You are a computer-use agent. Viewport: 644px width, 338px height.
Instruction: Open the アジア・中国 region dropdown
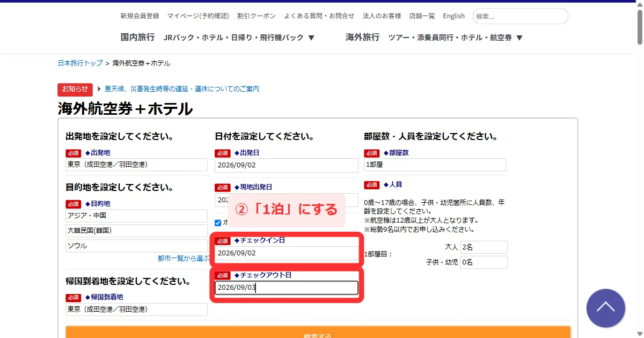pos(136,216)
